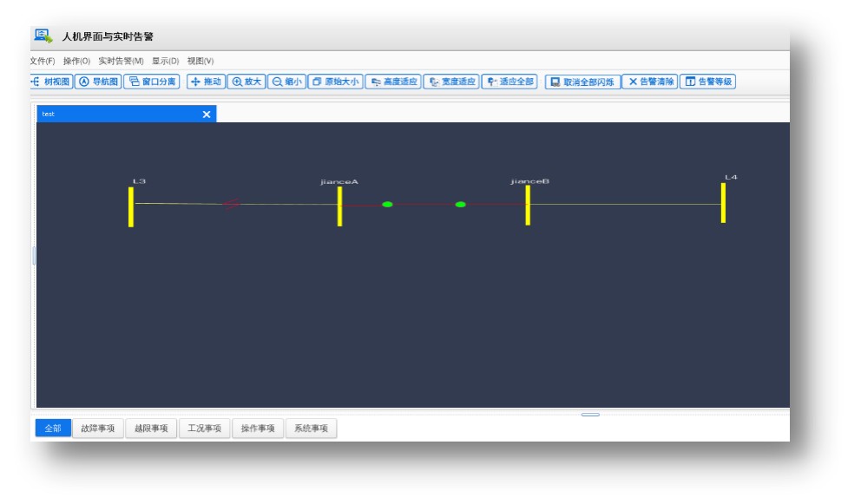The width and height of the screenshot is (861, 504).
Task: Fit everything with 适应全部
Action: pos(509,82)
